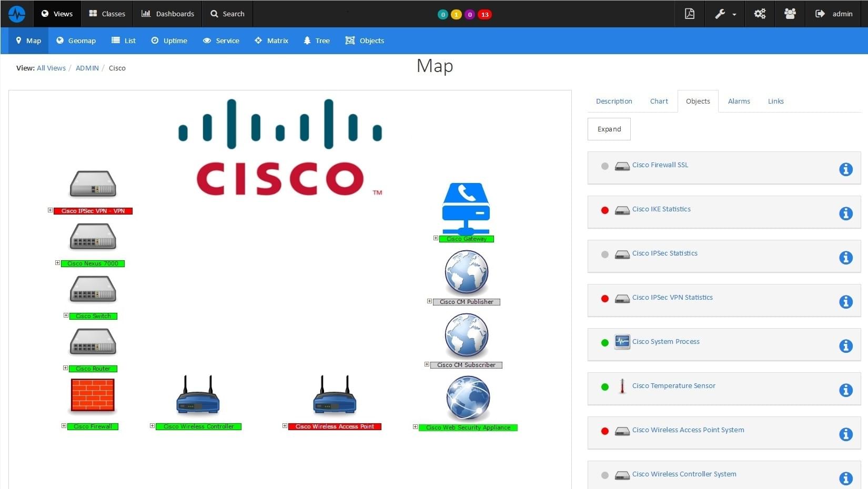
Task: Open info for Cisco Firewall SSL
Action: 845,169
